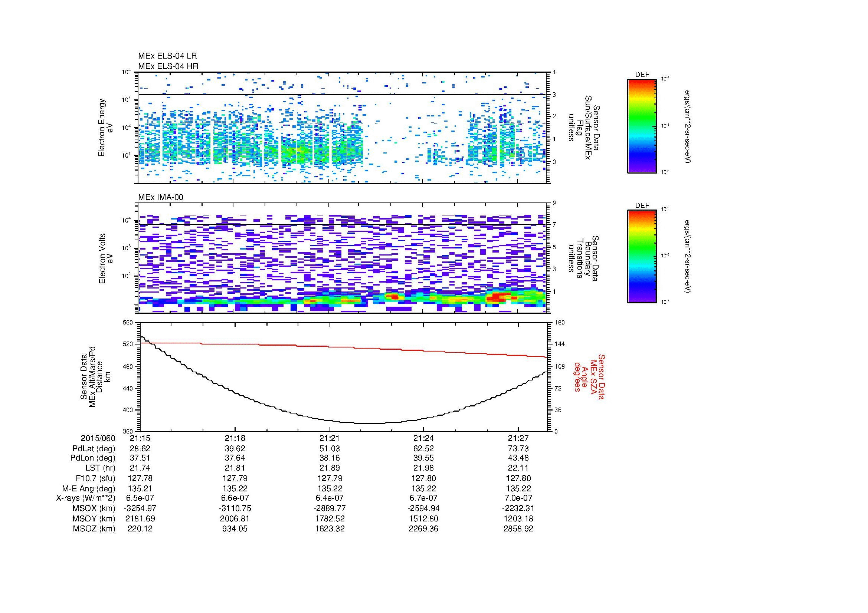Click the 'LST (hr)' row label

pos(100,468)
